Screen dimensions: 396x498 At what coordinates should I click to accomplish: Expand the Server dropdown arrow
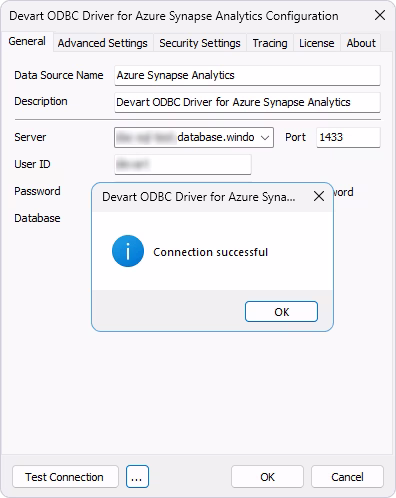click(x=265, y=137)
